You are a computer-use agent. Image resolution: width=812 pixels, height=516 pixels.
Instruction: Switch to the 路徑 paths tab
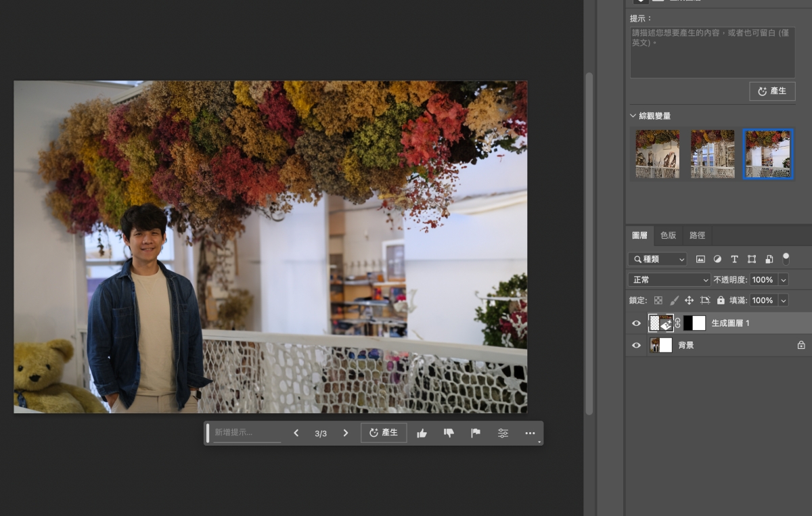point(697,235)
